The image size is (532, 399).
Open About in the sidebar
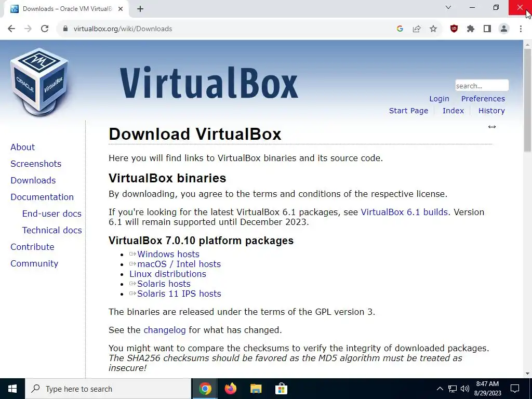pyautogui.click(x=22, y=147)
